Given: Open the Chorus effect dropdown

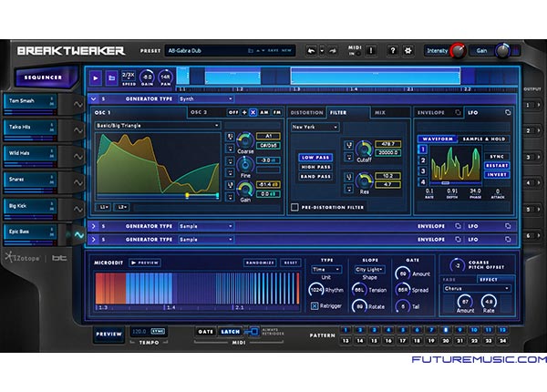Looking at the screenshot, I should click(x=477, y=288).
